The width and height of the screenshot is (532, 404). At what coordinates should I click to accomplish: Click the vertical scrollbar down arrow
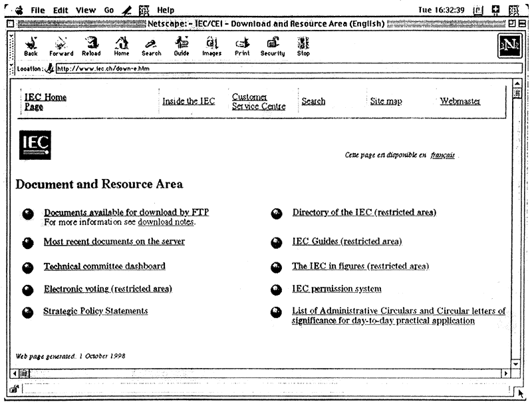click(x=516, y=364)
